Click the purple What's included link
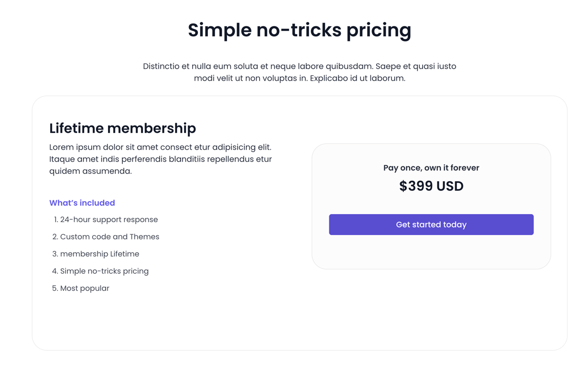 click(82, 203)
